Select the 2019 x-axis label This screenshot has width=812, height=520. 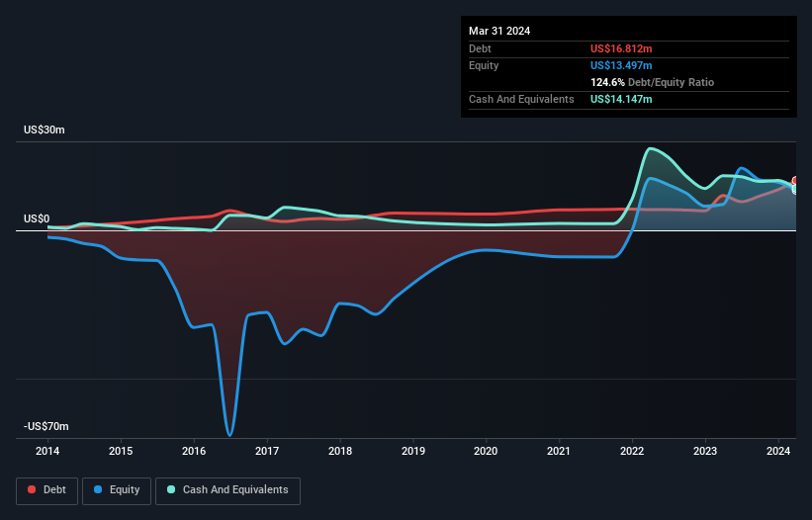(x=413, y=451)
